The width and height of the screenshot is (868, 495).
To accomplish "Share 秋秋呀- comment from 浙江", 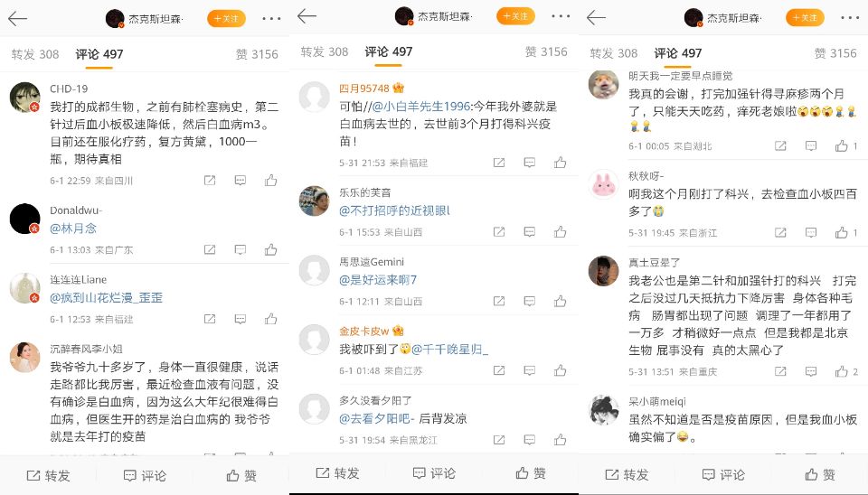I will click(x=780, y=233).
